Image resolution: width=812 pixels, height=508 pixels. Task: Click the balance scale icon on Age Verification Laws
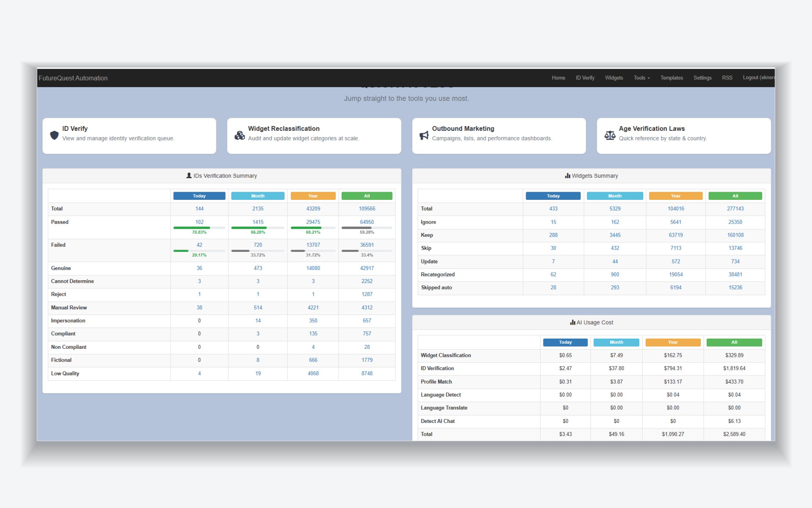(610, 135)
